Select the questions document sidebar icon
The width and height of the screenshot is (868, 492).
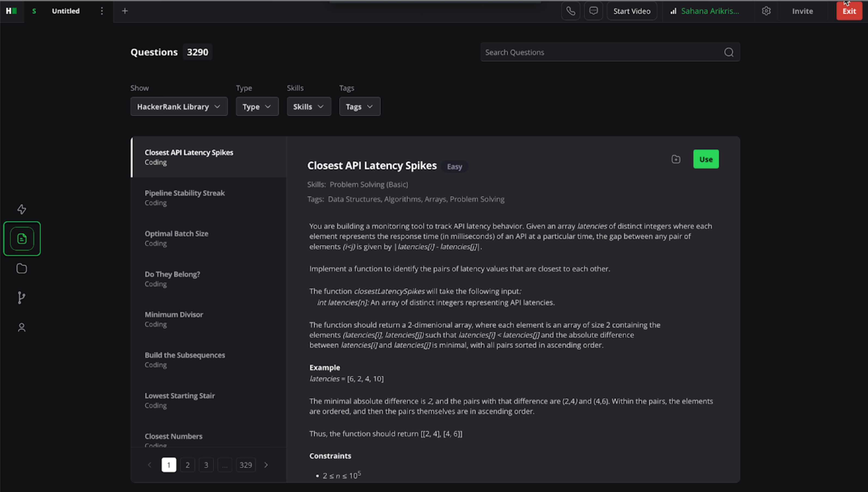point(22,239)
